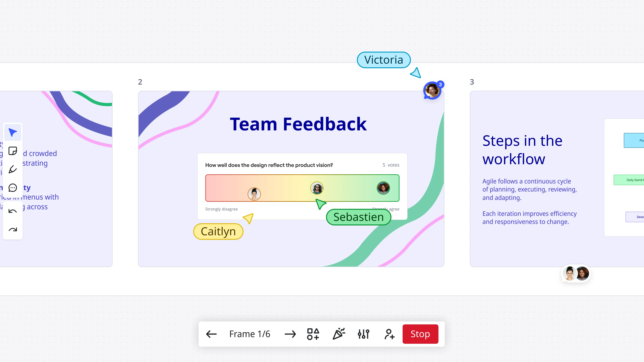Select the voter avatar near Strongly disagree

pos(254,194)
